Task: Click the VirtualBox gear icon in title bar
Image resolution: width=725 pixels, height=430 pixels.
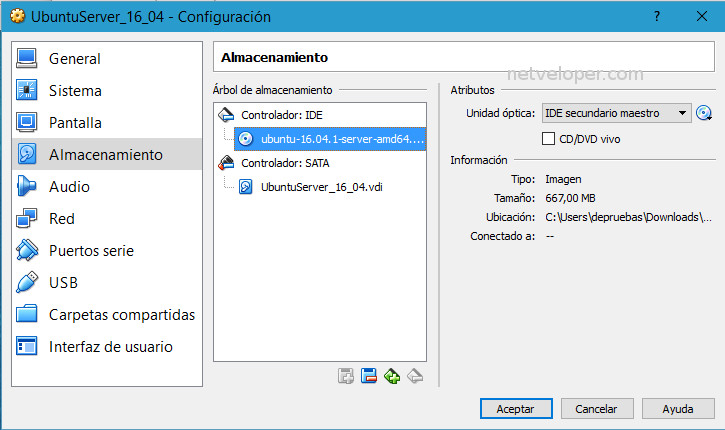Action: point(17,16)
